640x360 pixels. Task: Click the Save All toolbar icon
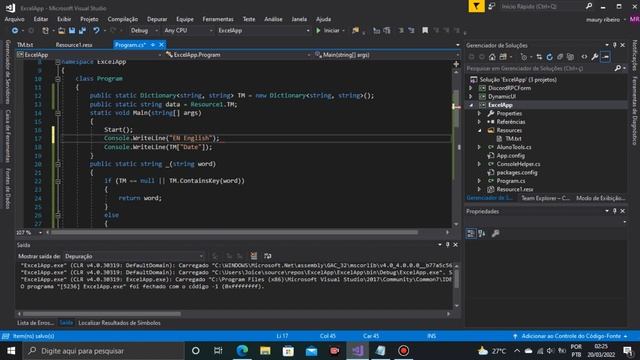82,31
